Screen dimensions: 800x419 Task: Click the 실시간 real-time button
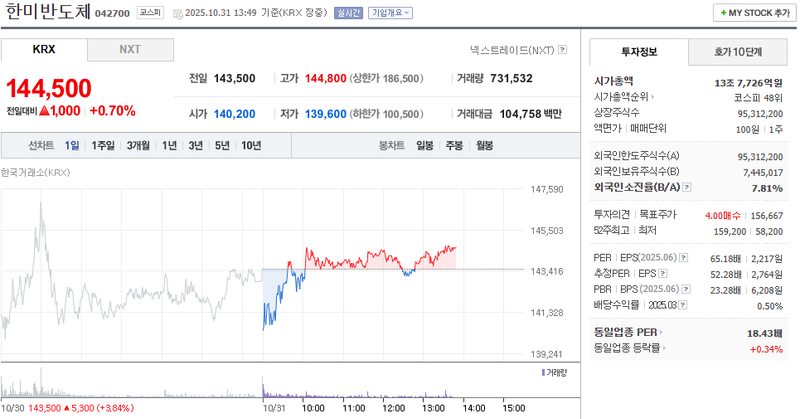tap(348, 13)
